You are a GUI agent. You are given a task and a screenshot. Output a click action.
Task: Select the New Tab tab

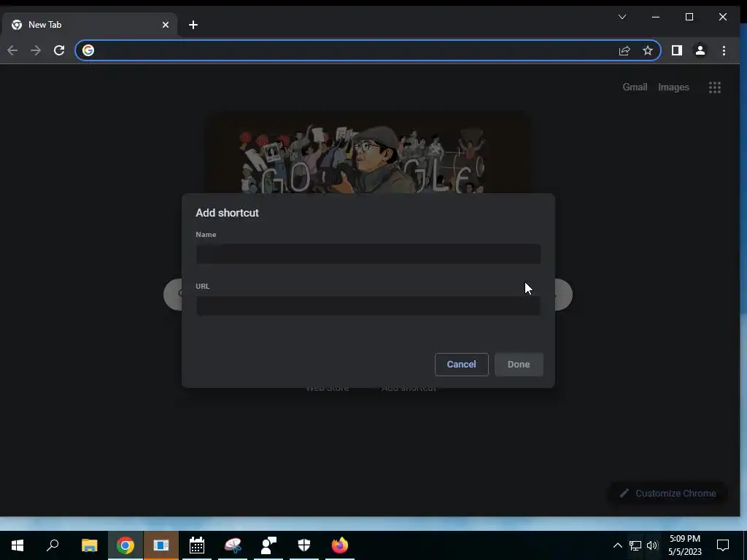tap(89, 25)
